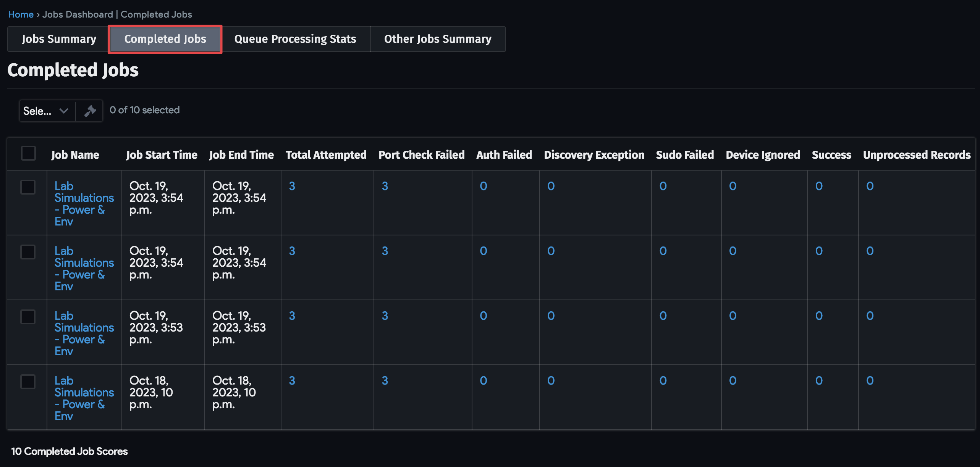Open the 3:53 p.m. Lab Simulations job link
Image resolution: width=980 pixels, height=467 pixels.
84,333
